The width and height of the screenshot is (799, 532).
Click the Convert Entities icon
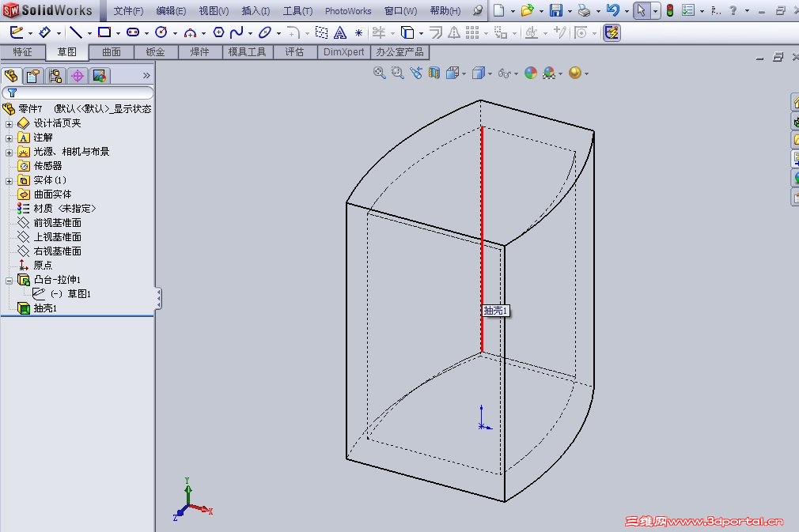407,32
